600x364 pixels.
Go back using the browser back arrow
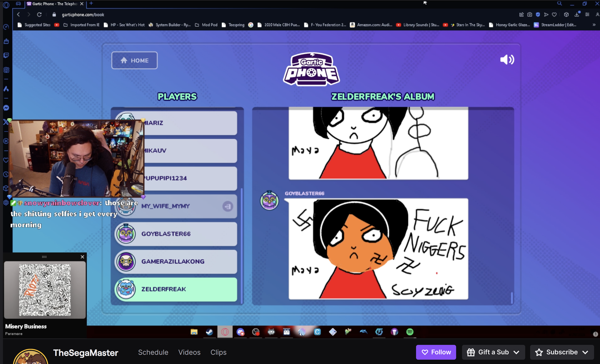click(x=19, y=15)
